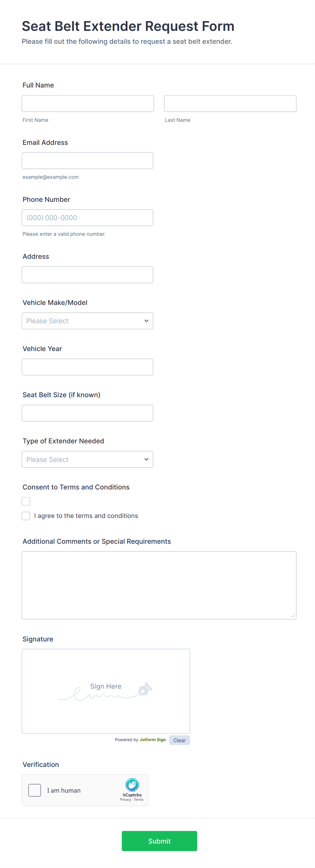Click the hCaptcha logo icon
315x868 pixels.
132,784
